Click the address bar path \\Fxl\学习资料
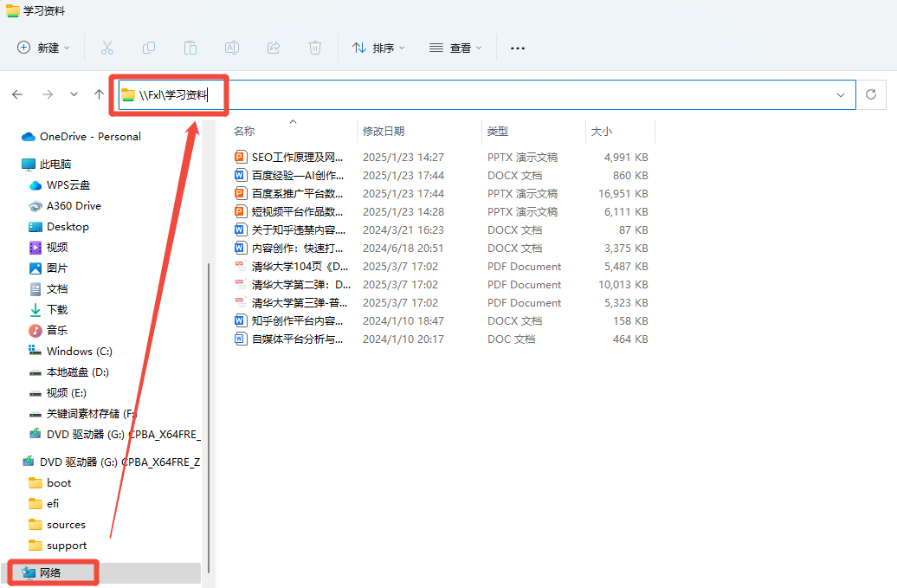 tap(173, 95)
